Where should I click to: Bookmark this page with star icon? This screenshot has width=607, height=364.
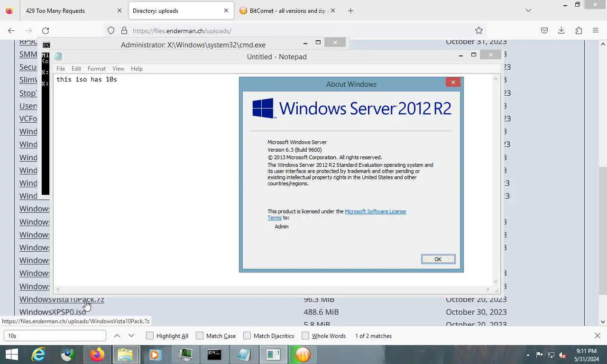coord(479,30)
